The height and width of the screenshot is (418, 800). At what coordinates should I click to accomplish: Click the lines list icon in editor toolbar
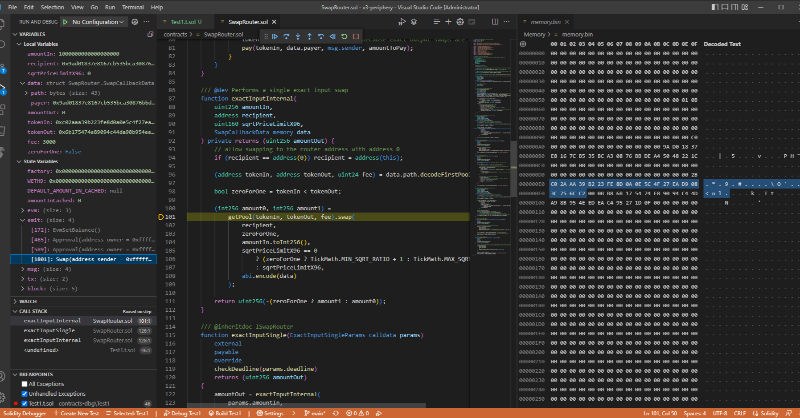click(x=437, y=22)
